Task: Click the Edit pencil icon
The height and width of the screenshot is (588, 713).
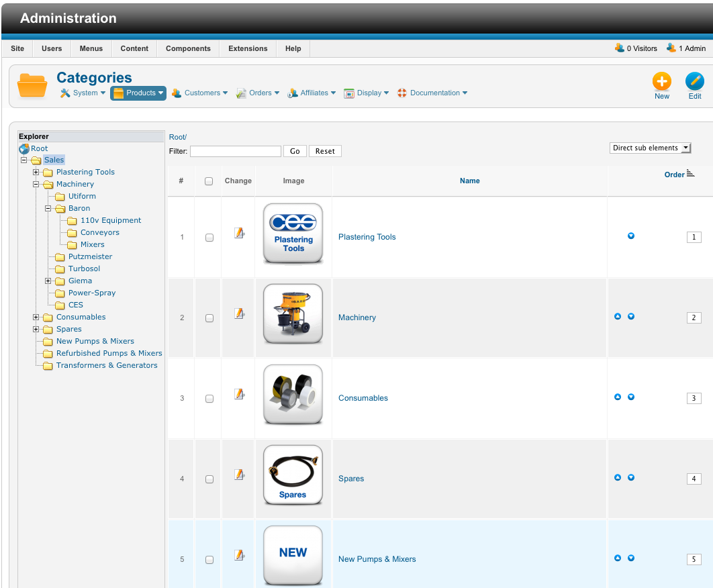Action: click(x=694, y=81)
